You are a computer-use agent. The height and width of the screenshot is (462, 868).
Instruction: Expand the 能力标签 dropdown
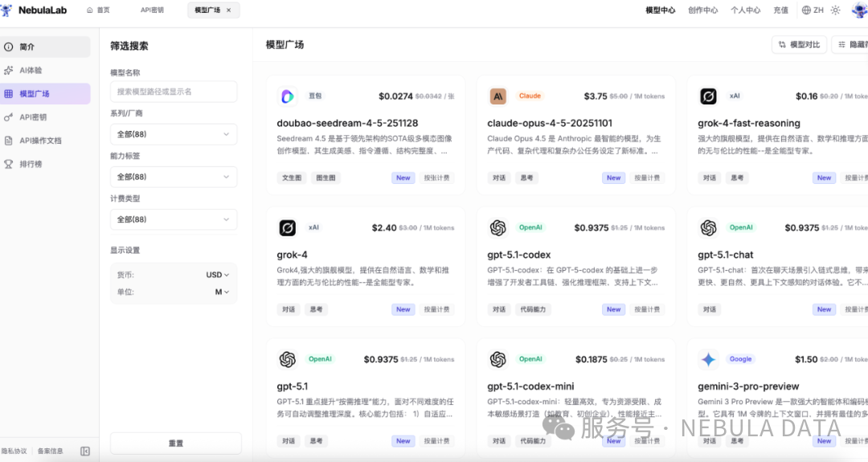[x=174, y=177]
